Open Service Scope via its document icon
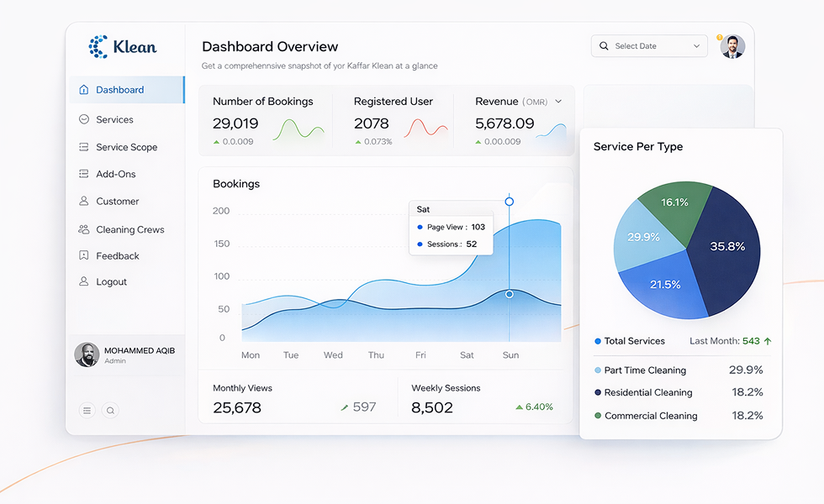Viewport: 824px width, 504px height. coord(86,147)
